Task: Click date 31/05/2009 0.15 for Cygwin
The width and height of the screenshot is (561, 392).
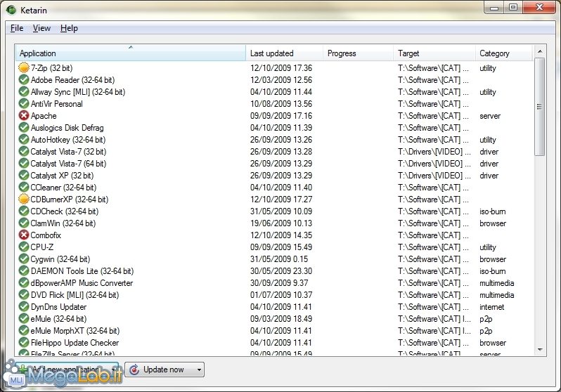Action: [x=279, y=259]
